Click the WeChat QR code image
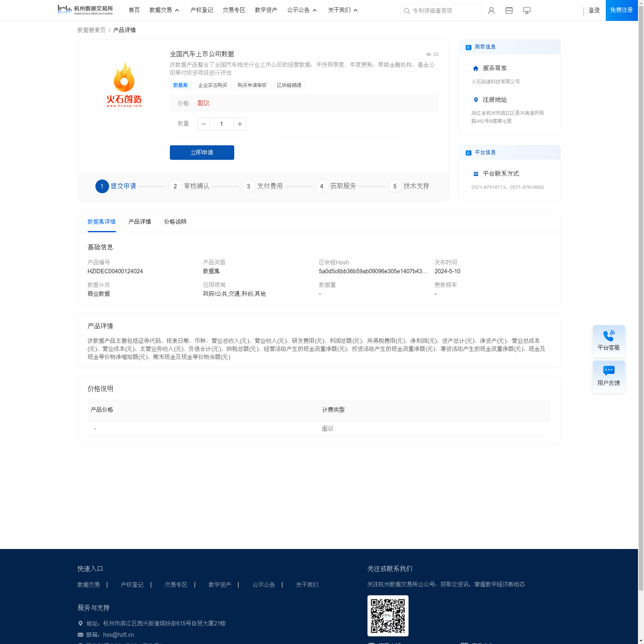 388,616
